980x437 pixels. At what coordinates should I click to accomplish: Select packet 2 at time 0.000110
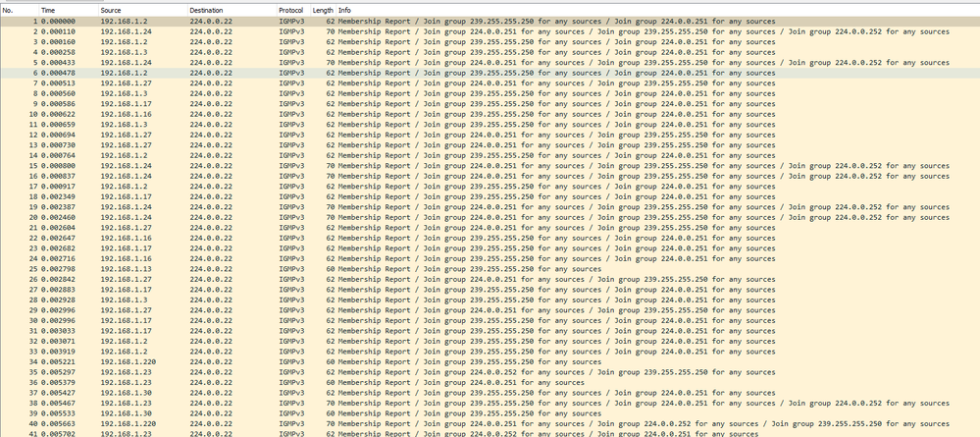point(490,31)
